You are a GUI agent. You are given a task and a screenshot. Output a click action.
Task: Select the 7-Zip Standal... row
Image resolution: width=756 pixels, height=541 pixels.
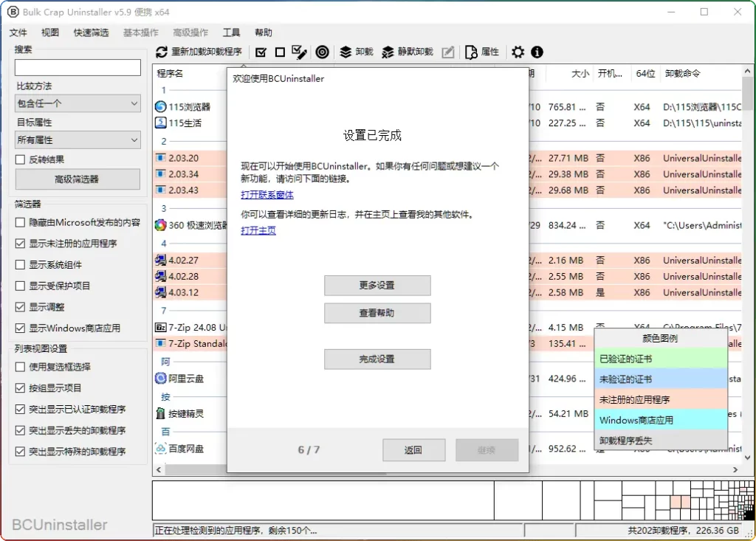point(190,343)
